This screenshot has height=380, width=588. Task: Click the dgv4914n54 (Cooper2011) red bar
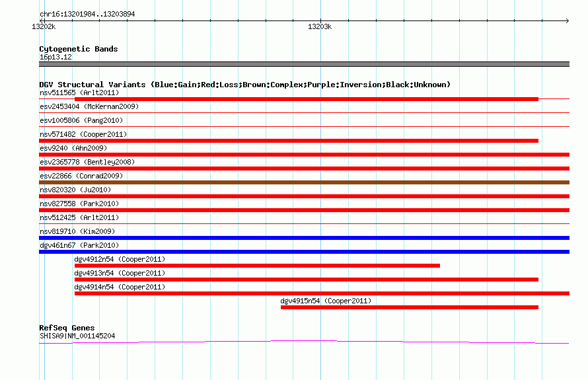pos(322,293)
